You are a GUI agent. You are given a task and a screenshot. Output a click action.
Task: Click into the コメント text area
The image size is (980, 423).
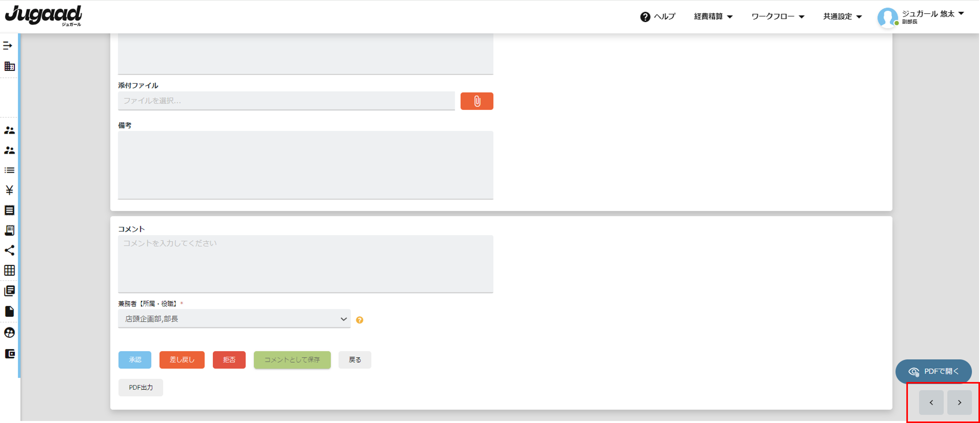[x=306, y=264]
